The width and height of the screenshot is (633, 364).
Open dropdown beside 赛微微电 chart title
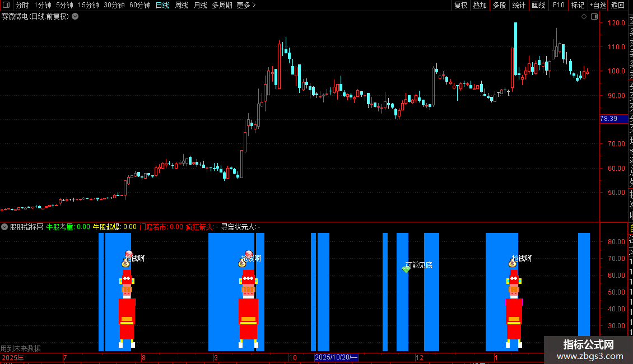[75, 16]
